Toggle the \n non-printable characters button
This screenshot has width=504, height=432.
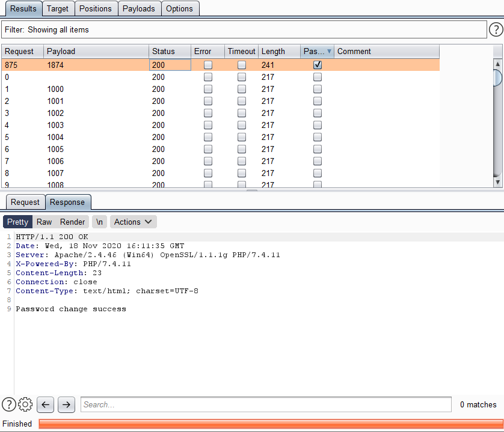click(99, 222)
